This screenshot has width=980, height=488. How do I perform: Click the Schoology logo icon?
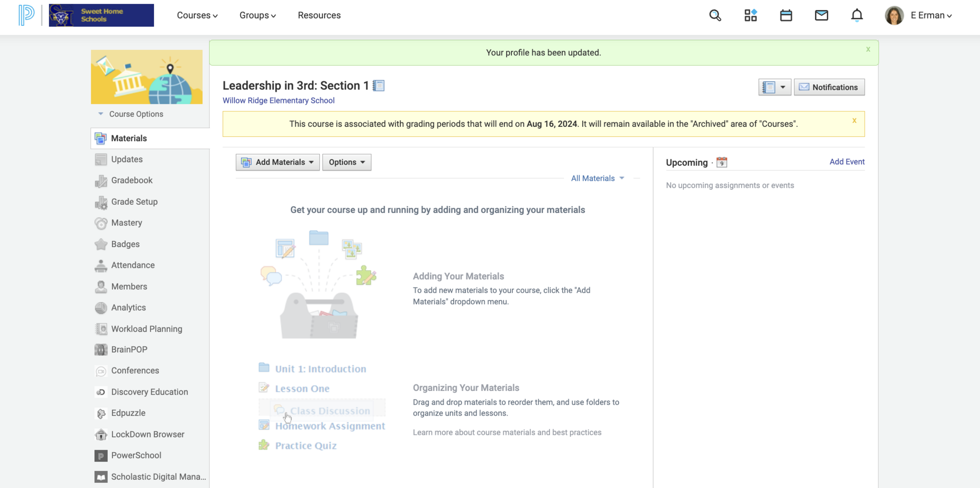coord(26,15)
